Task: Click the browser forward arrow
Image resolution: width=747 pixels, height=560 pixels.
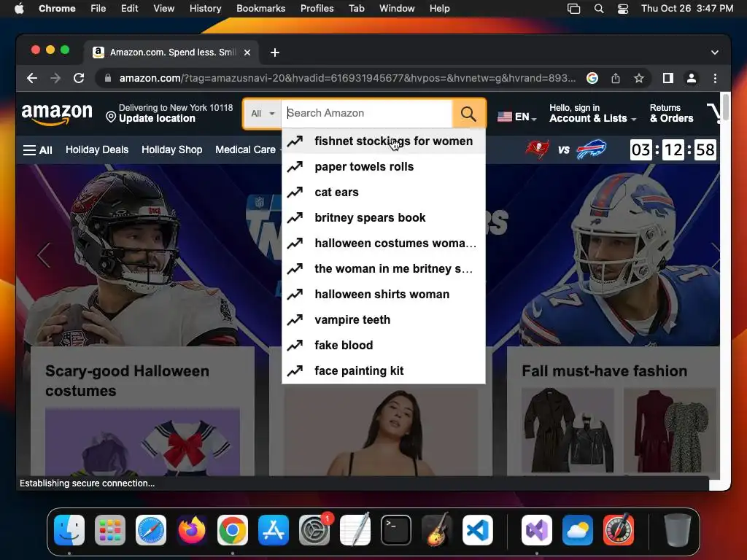Action: (55, 78)
